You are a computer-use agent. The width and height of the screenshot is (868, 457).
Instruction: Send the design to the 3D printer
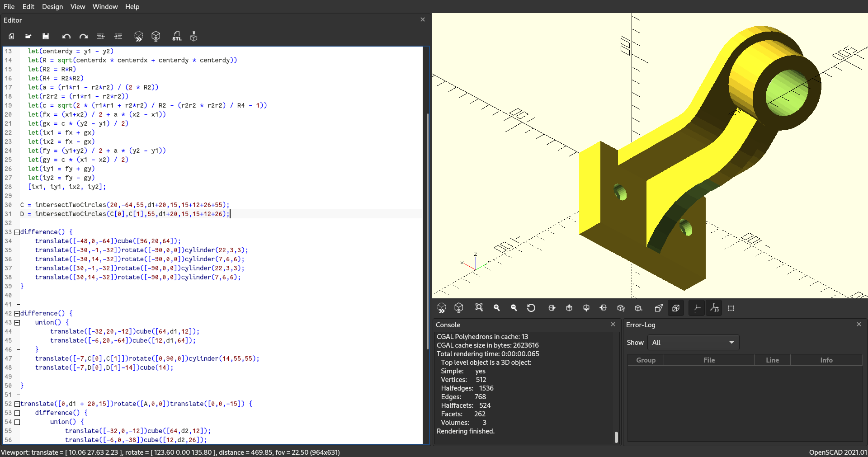coord(193,36)
